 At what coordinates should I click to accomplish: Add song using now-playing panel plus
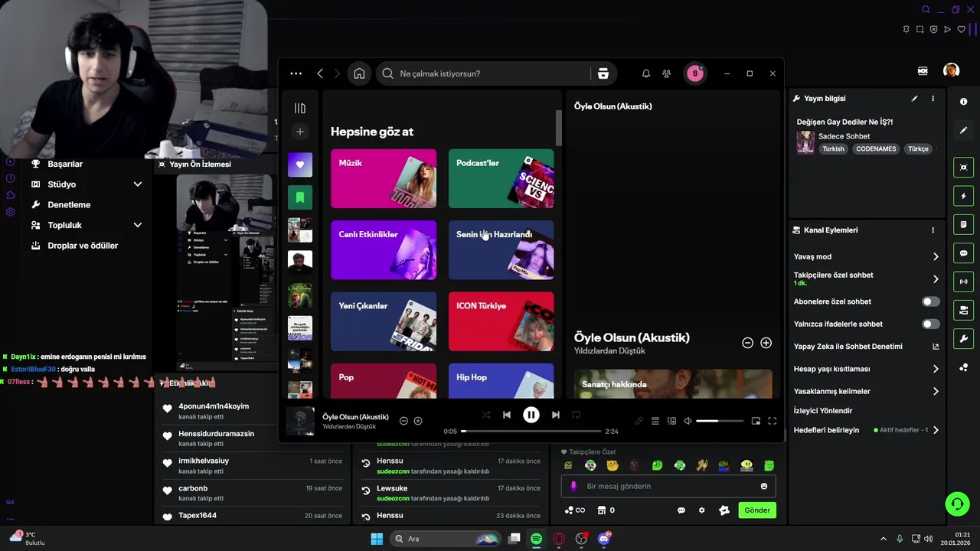point(766,343)
